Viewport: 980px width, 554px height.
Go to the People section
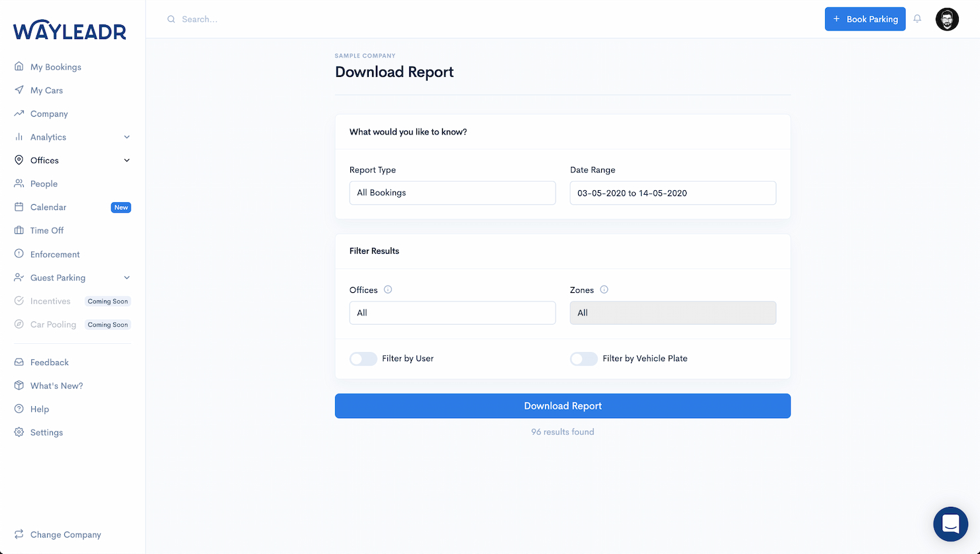44,184
